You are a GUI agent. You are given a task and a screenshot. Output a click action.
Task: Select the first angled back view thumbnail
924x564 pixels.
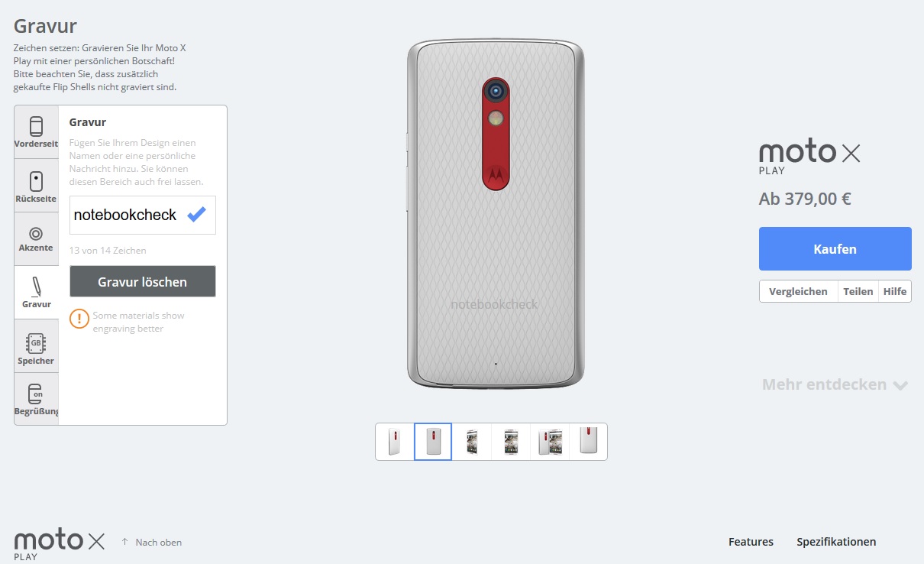pos(395,442)
